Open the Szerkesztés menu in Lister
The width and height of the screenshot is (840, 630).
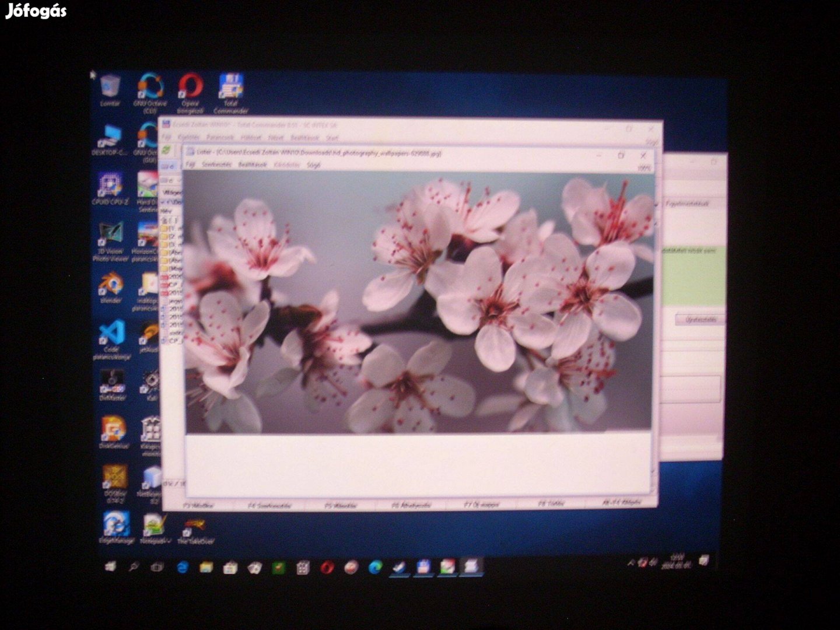[x=216, y=165]
